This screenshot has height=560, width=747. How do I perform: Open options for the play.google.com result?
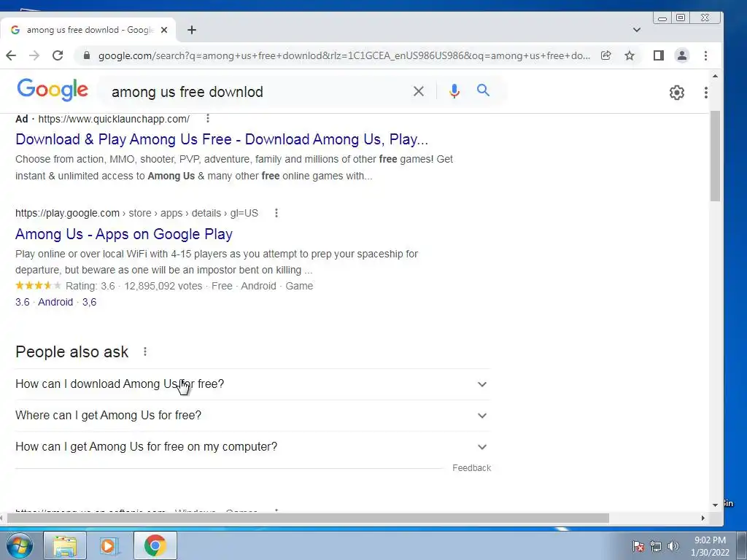(x=276, y=213)
